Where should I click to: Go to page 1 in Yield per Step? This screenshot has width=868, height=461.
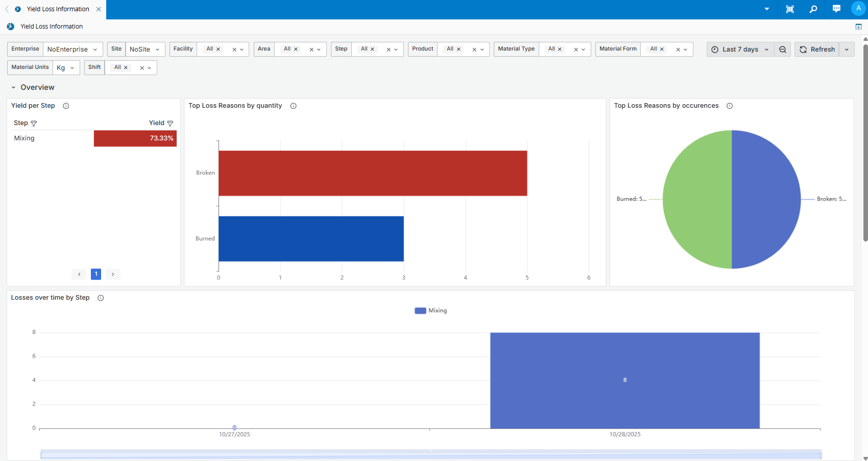click(x=96, y=274)
